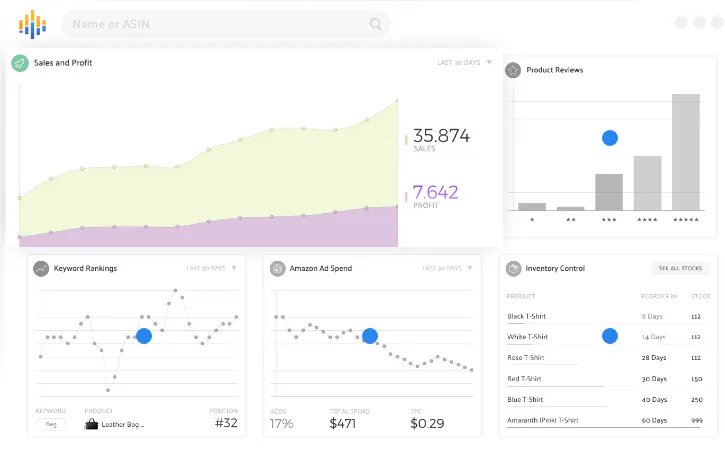The image size is (725, 452).
Task: Select the three-star reviews bar
Action: coord(609,192)
